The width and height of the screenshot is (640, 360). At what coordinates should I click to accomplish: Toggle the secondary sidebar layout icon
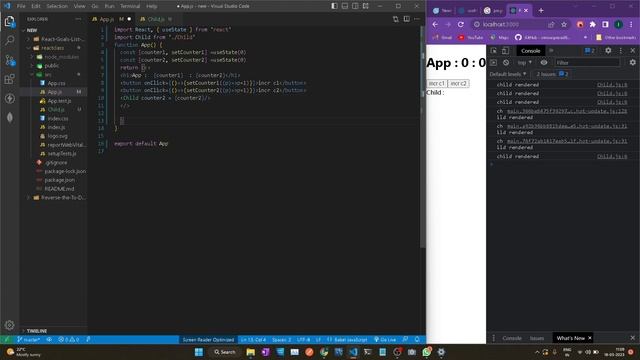(356, 6)
